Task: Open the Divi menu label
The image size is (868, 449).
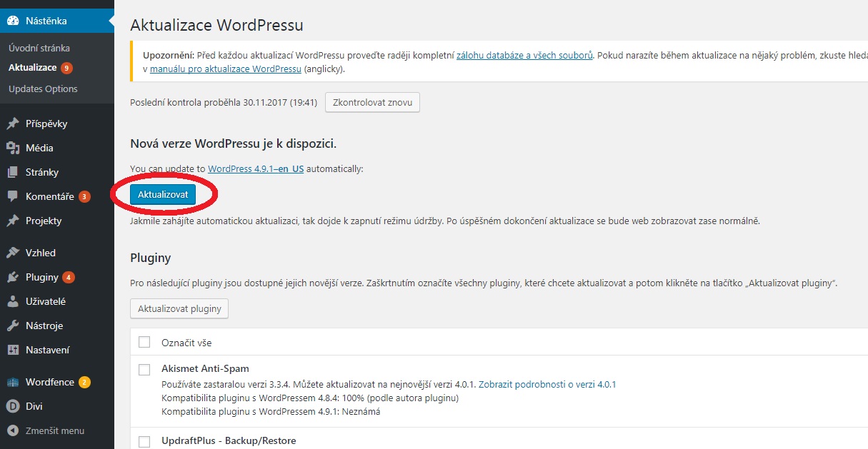Action: pyautogui.click(x=34, y=406)
